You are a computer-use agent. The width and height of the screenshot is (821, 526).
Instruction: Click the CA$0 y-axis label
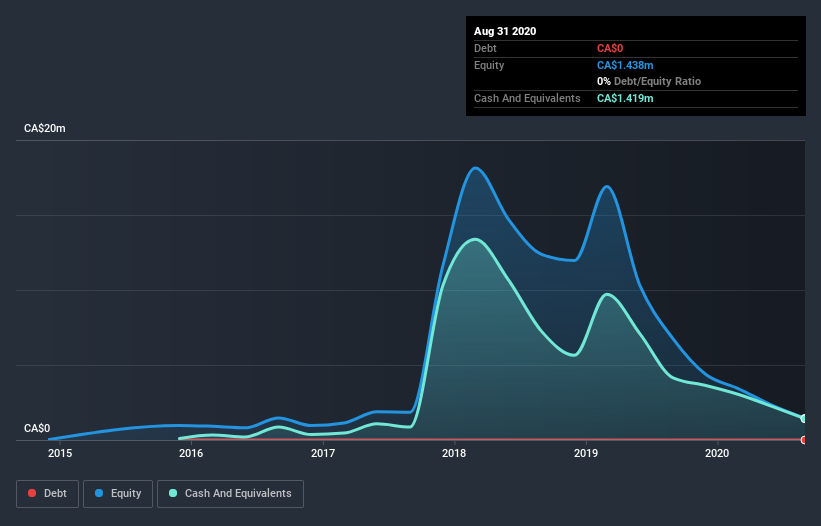click(37, 428)
